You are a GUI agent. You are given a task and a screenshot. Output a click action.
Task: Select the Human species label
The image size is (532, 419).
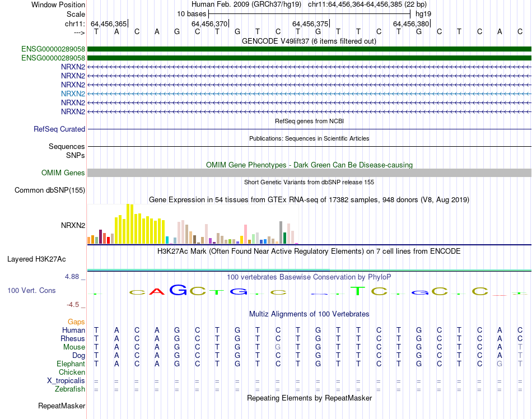pyautogui.click(x=73, y=330)
